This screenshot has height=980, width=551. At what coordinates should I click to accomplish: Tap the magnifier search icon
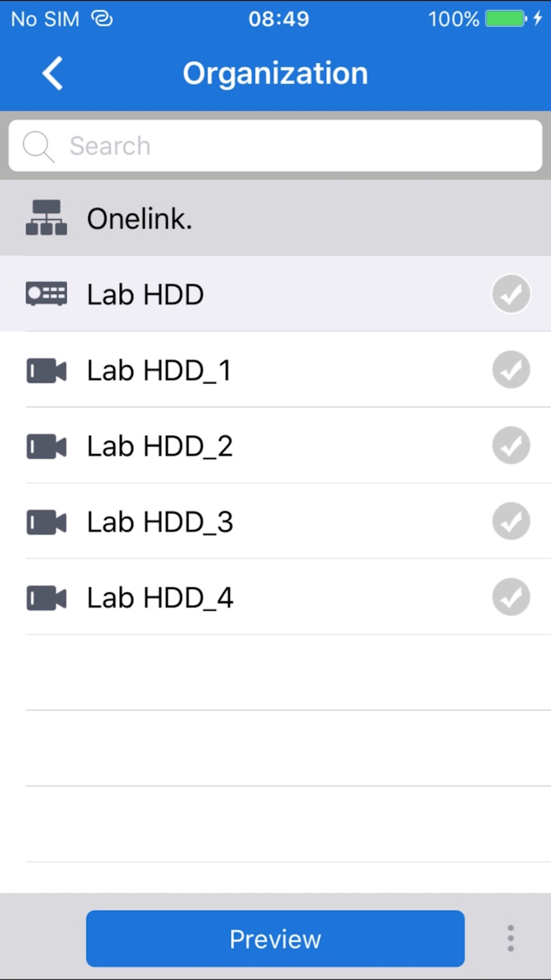(x=39, y=147)
